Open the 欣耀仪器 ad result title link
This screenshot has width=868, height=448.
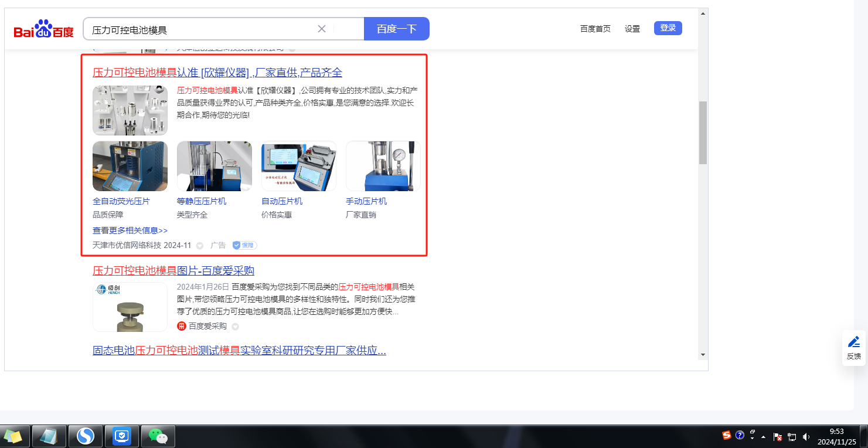tap(217, 73)
